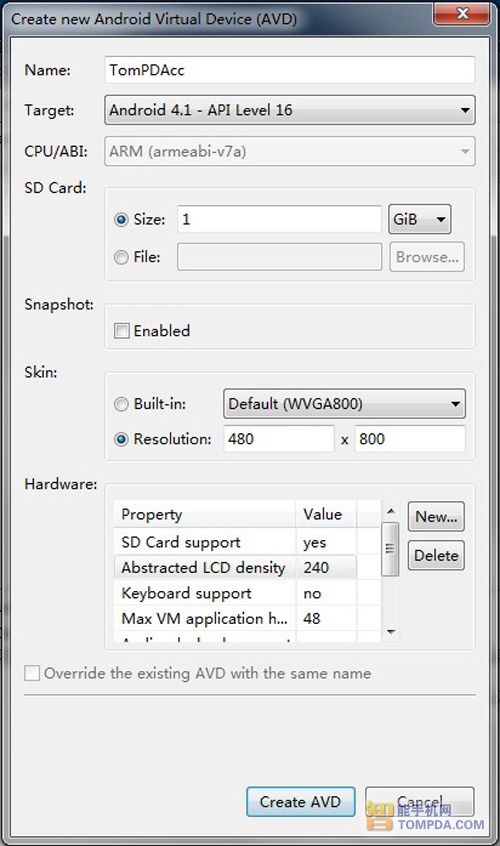Click the SD Card size input field
Screen dimensions: 500x846
(279, 219)
